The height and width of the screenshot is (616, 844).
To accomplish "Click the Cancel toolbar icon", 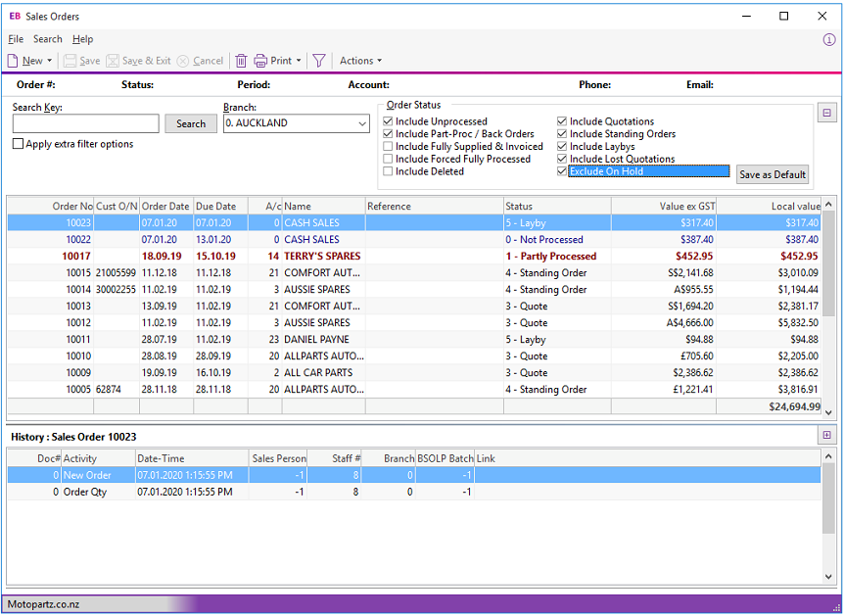I will pos(200,60).
